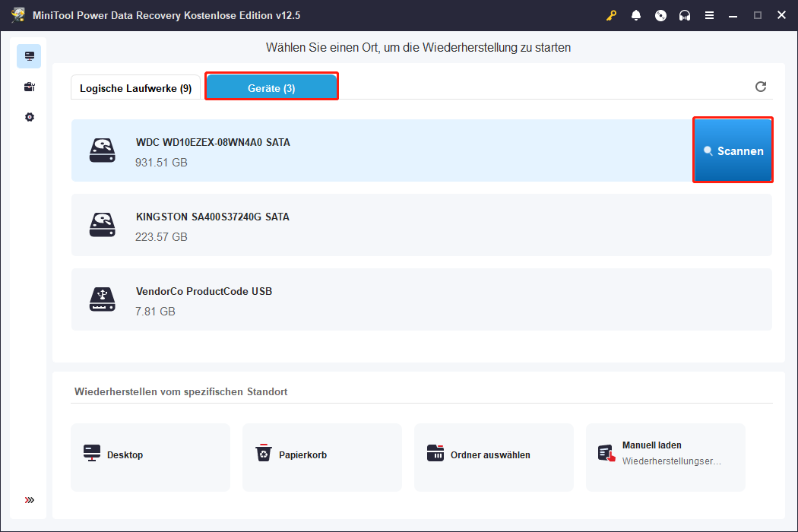Open the toolbox utilities in the sidebar
The height and width of the screenshot is (532, 798).
[x=29, y=87]
